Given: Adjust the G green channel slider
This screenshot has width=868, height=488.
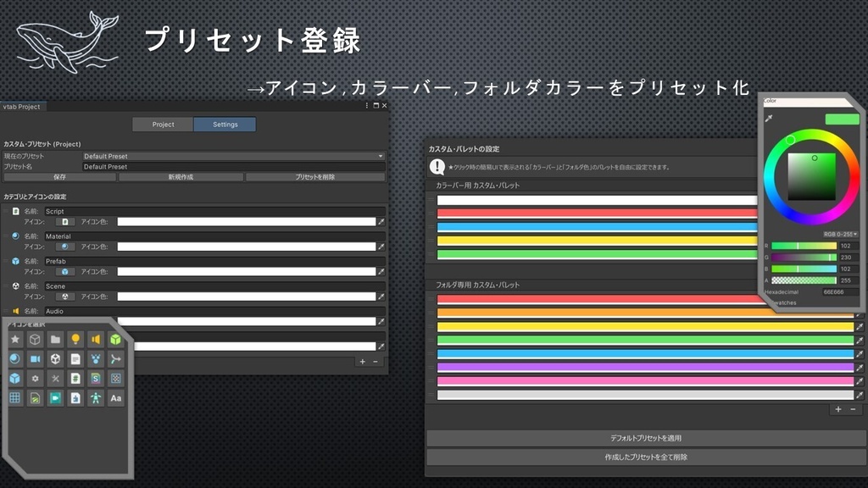Looking at the screenshot, I should tap(804, 258).
